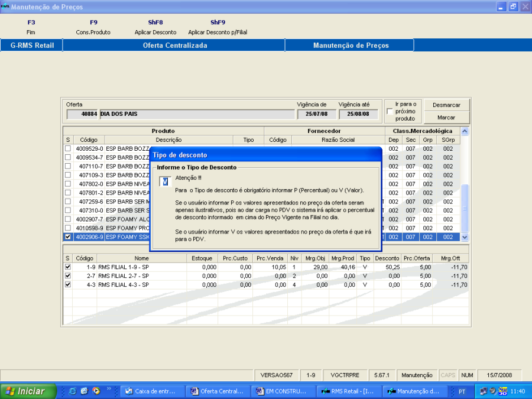Click the network tray icon

483,391
